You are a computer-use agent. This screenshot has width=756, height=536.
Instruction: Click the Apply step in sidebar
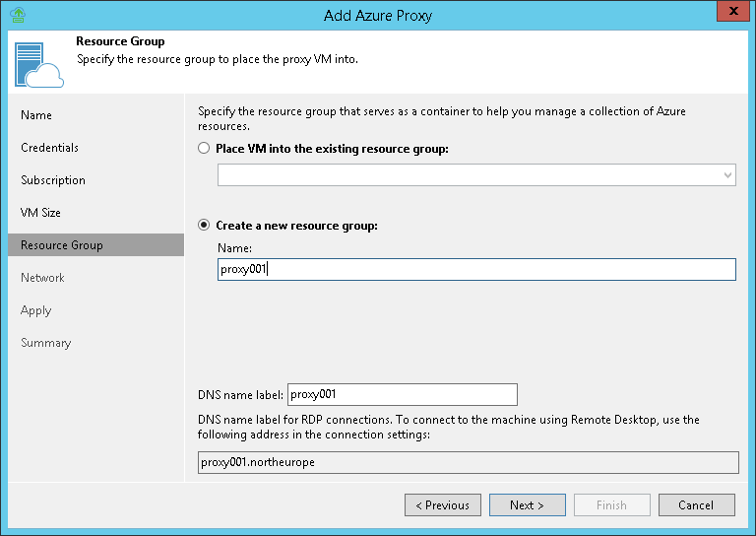tap(36, 310)
